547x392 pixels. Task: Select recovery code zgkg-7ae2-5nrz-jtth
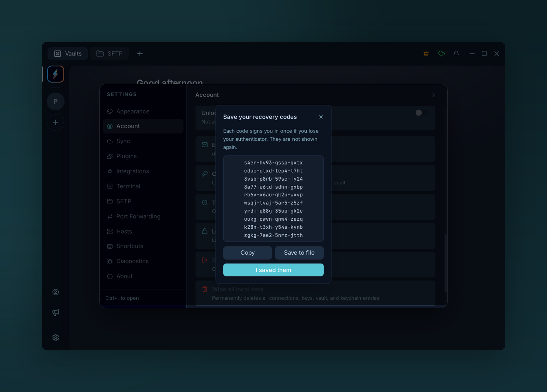tap(273, 235)
